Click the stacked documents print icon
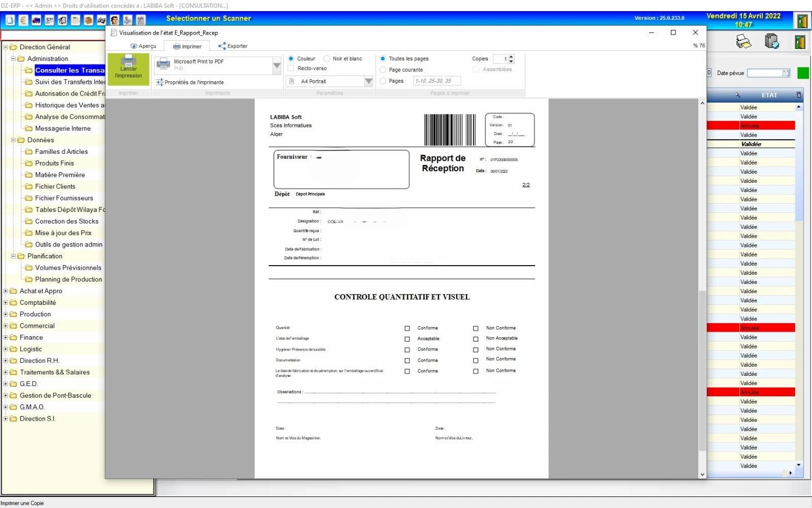 [771, 41]
